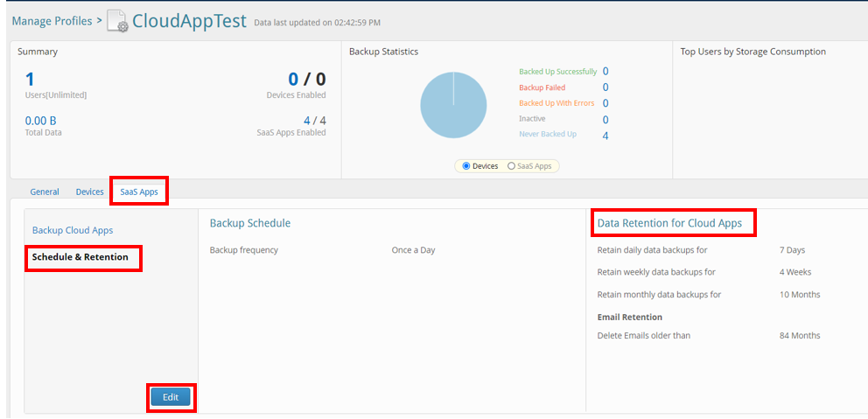Click the SaaS Apps Enabled count 4 / 4
This screenshot has width=868, height=419.
click(314, 121)
